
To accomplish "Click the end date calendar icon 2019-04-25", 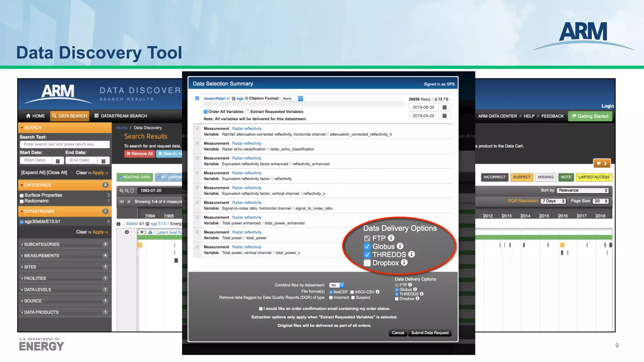I will click(x=444, y=116).
